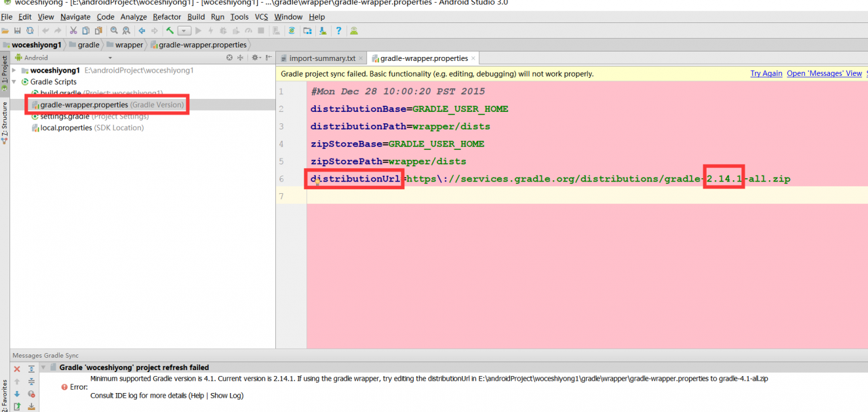Click the gradle-wrapper.properties breadcrumb
Screen dimensions: 868x412
(198, 45)
